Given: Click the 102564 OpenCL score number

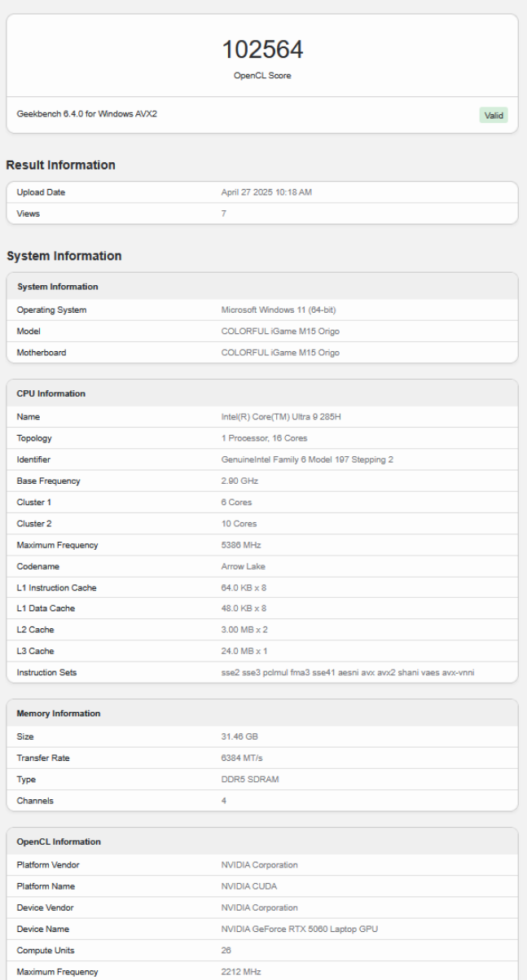Looking at the screenshot, I should 262,50.
